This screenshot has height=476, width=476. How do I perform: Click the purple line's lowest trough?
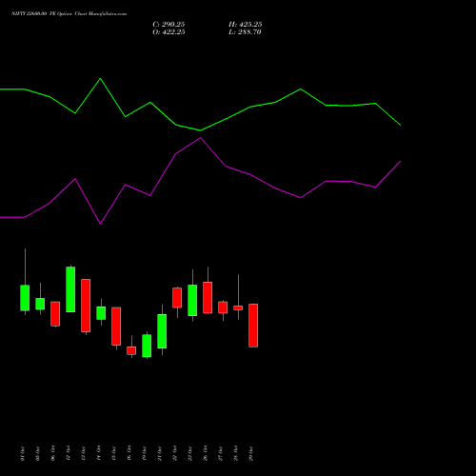pyautogui.click(x=100, y=224)
